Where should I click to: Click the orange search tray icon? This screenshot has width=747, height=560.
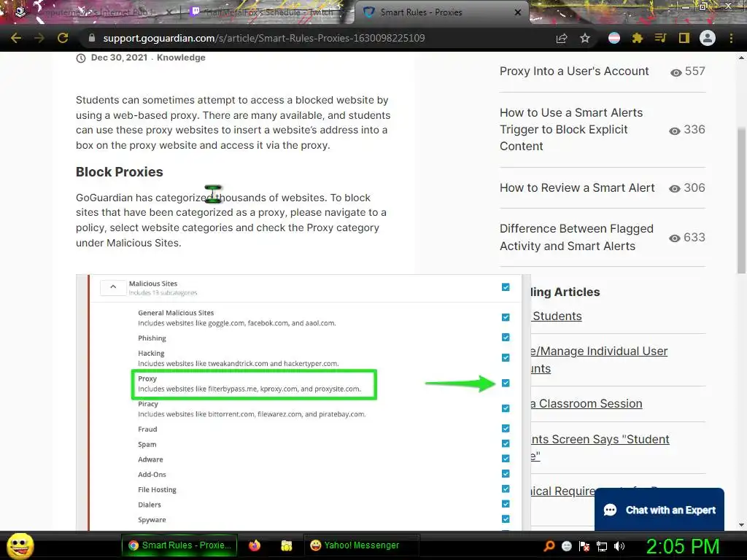coord(549,545)
